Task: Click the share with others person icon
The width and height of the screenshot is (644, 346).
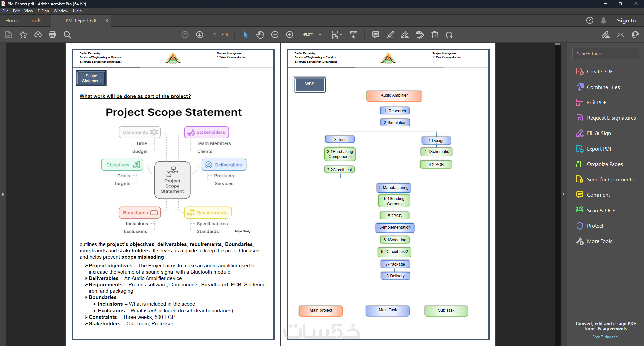Action: pyautogui.click(x=635, y=35)
